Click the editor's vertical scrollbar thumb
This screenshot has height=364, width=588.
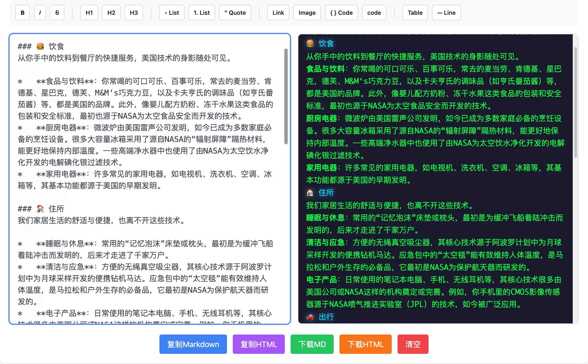coord(286,96)
